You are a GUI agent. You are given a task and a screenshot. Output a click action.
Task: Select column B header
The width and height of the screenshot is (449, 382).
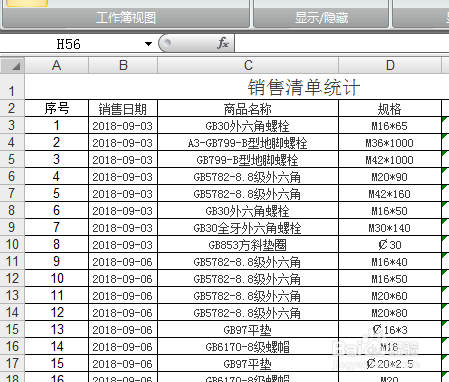click(123, 65)
